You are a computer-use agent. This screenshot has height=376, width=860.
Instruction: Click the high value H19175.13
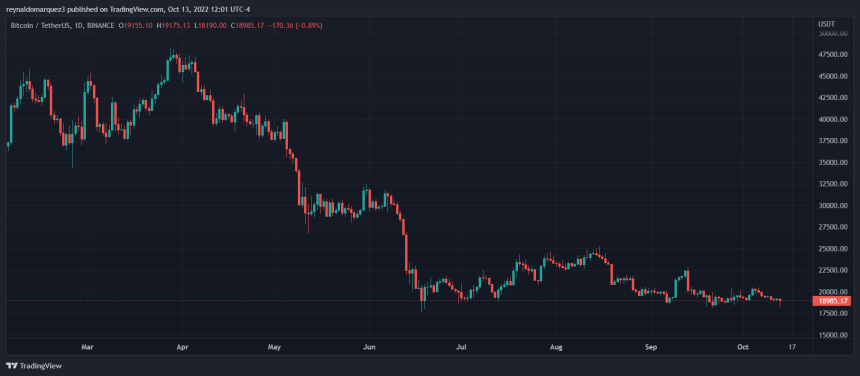click(173, 25)
